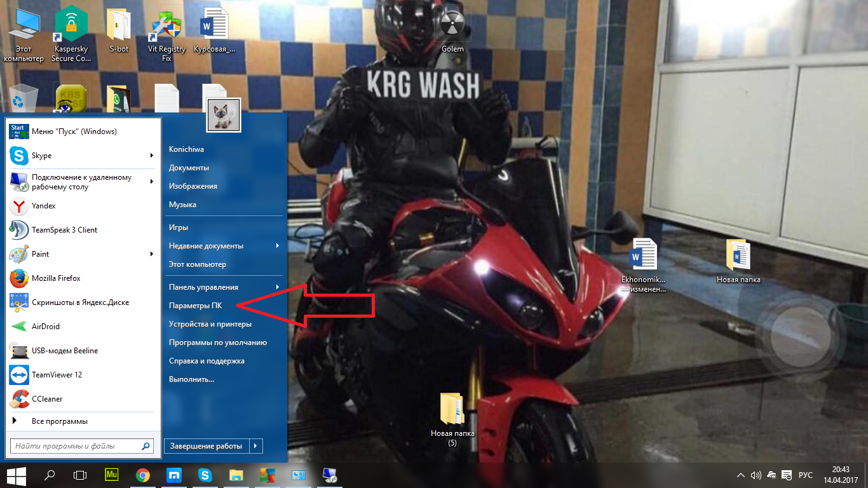
Task: Open Документы in the Start menu
Action: coord(189,168)
